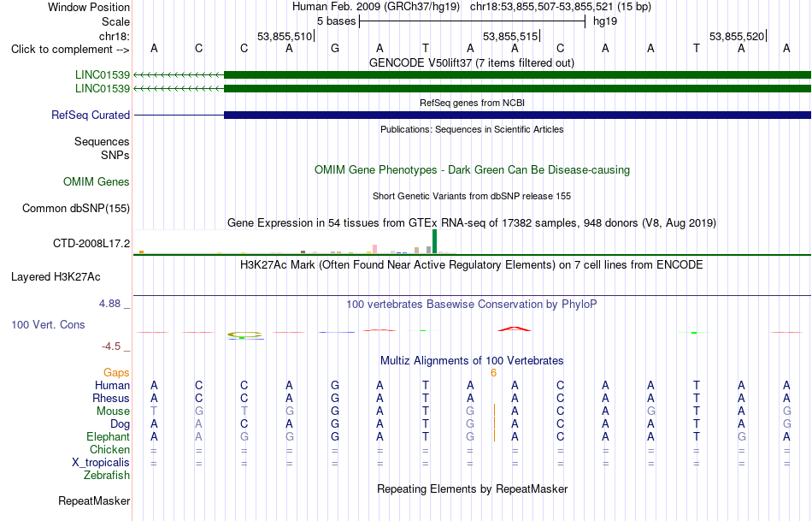This screenshot has height=521, width=812.
Task: Click the 100 Vert. Cons track label
Action: tap(48, 324)
